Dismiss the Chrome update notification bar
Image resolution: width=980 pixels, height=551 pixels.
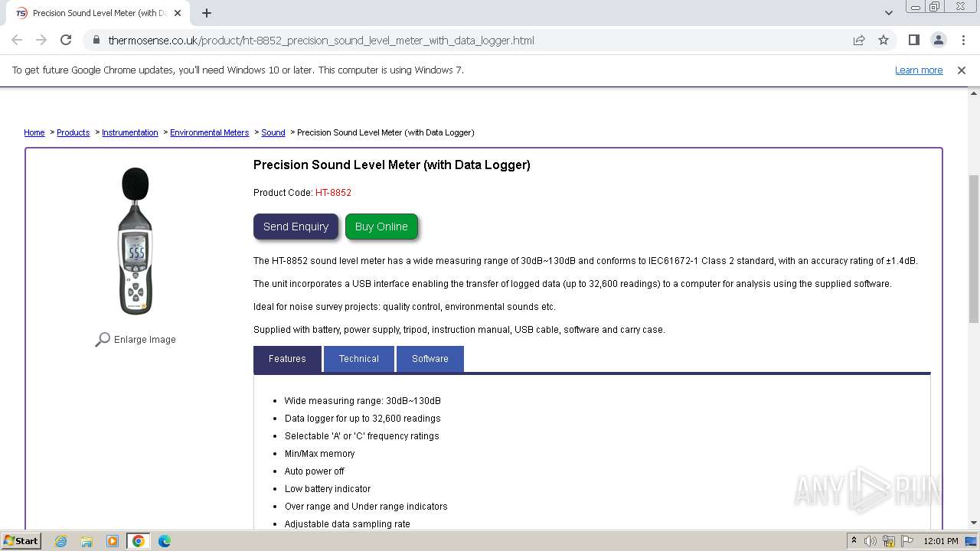[962, 70]
